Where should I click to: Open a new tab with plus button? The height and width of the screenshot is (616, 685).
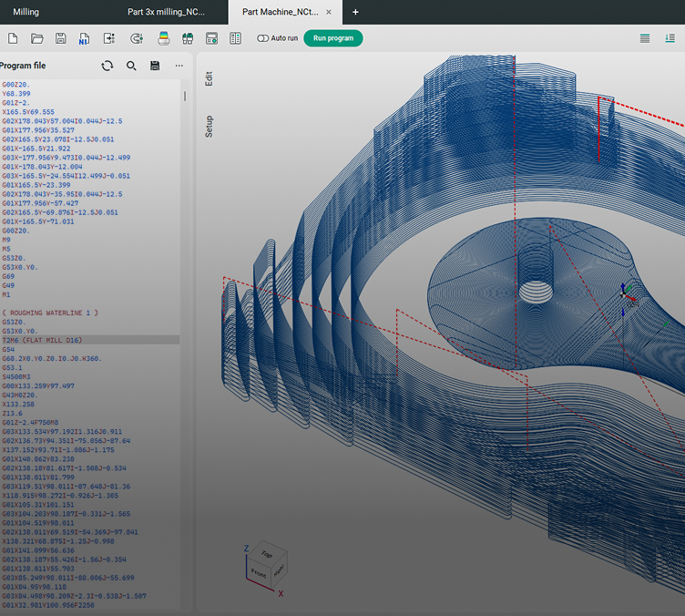355,12
